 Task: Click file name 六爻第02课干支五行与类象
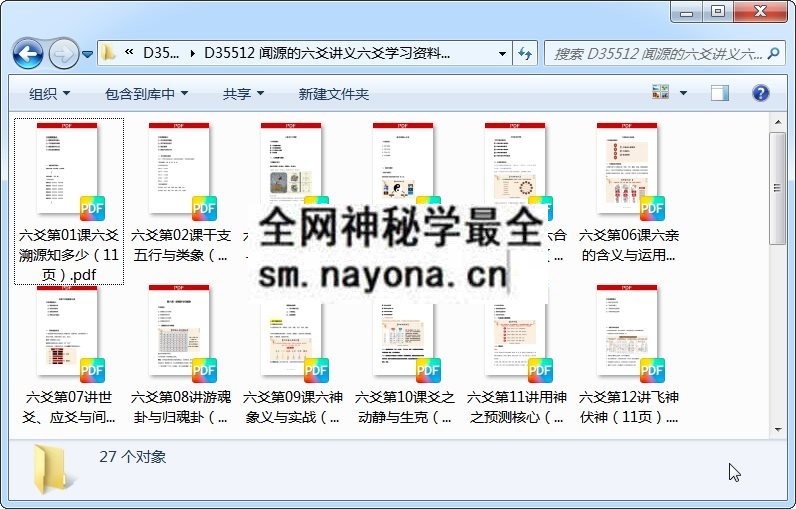(x=181, y=245)
